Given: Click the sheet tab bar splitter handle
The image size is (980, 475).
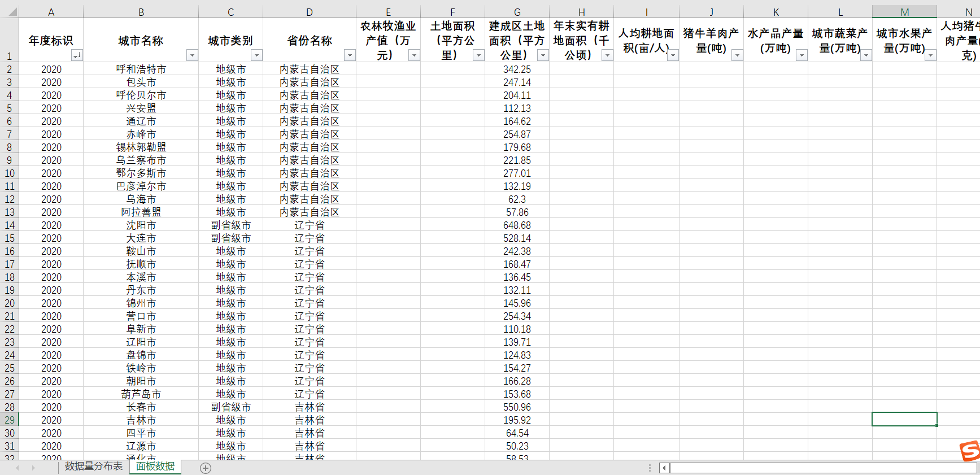Looking at the screenshot, I should (650, 468).
